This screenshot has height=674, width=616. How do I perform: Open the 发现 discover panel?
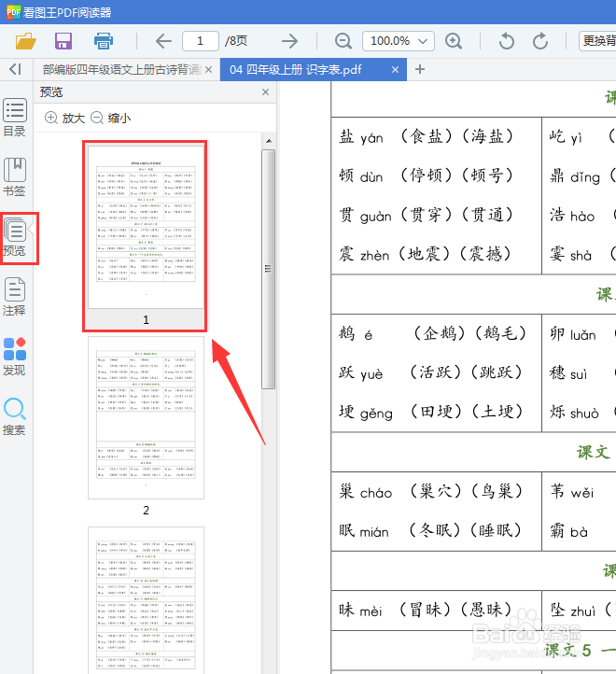(15, 357)
